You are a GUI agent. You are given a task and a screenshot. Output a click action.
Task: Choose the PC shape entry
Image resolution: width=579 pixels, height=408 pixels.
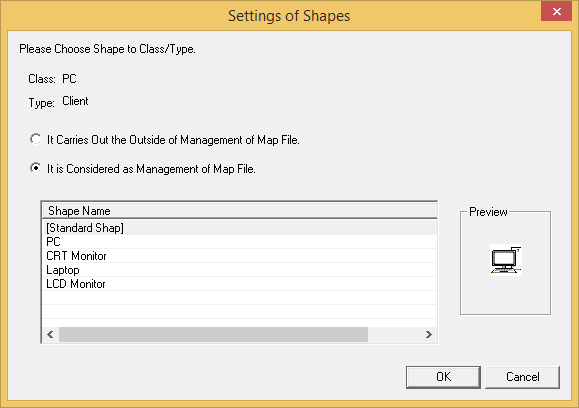pyautogui.click(x=240, y=242)
